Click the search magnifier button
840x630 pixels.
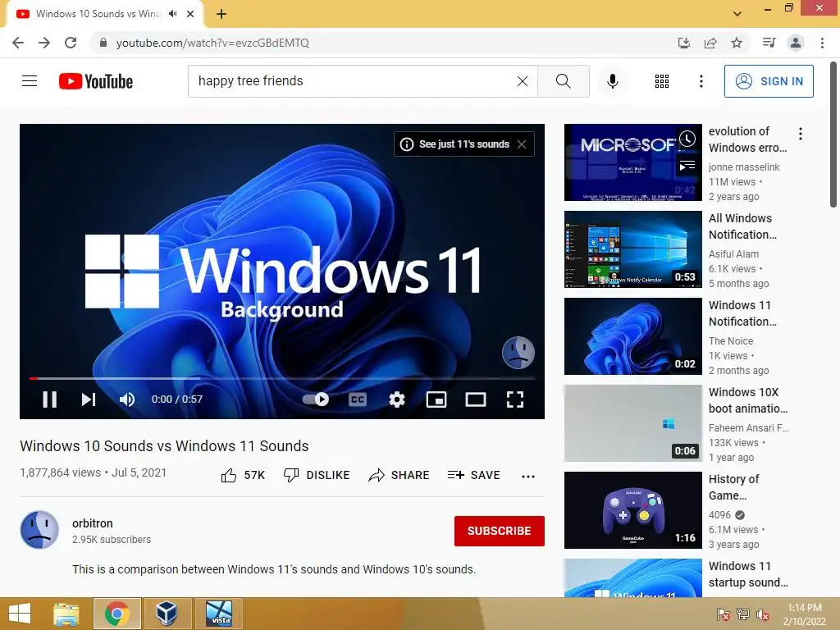pos(563,81)
